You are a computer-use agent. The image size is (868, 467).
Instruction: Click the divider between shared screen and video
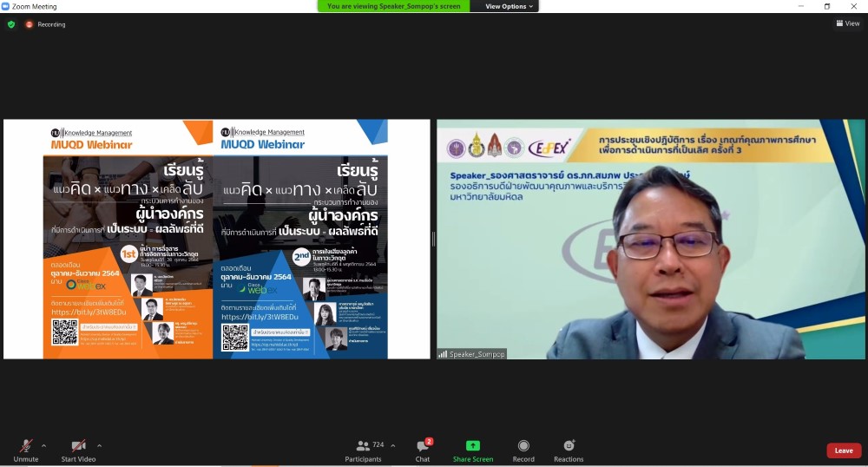[x=433, y=239]
